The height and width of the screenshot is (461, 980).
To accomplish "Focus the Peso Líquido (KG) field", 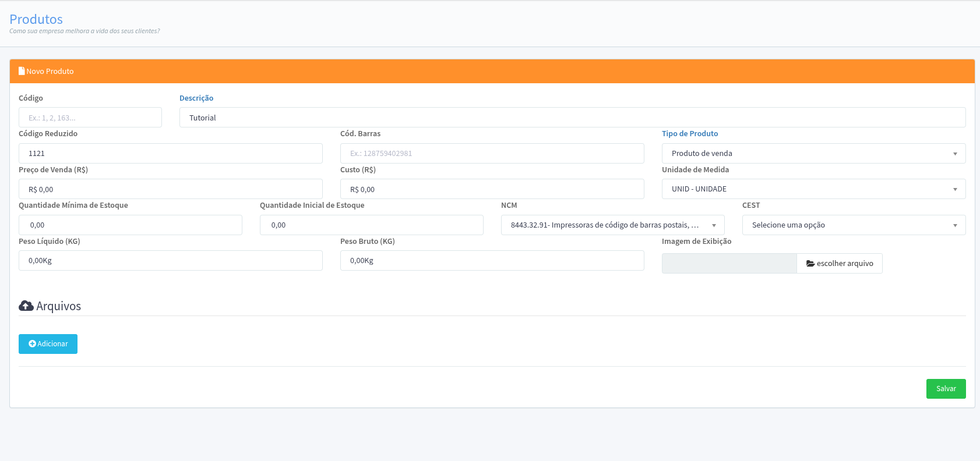I will pos(170,261).
